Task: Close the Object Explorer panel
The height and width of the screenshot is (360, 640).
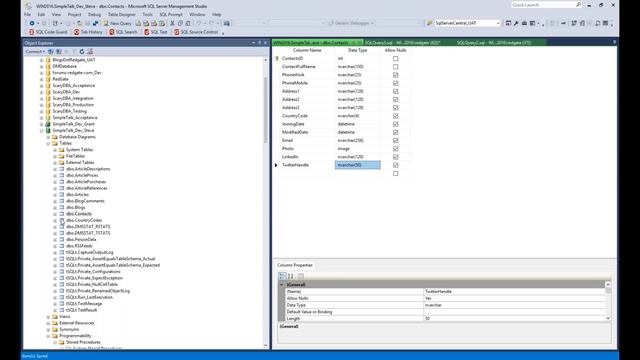Action: pyautogui.click(x=265, y=42)
